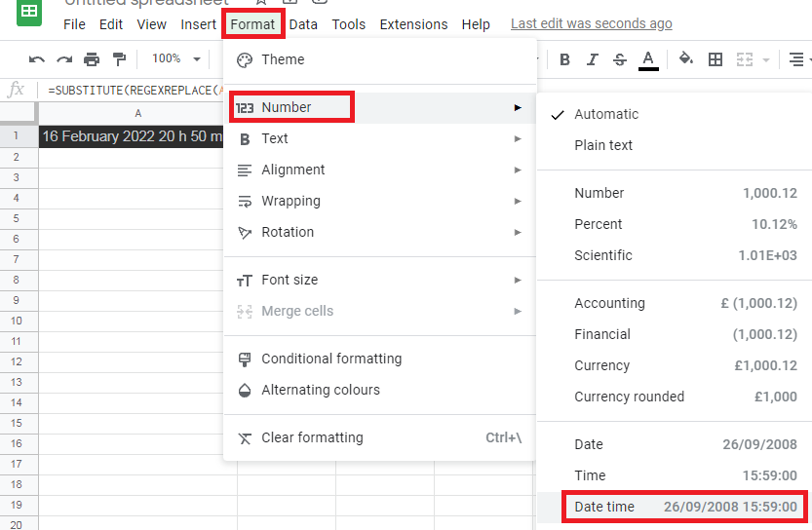Select the checked Automatic format
This screenshot has height=530, width=812.
675,114
